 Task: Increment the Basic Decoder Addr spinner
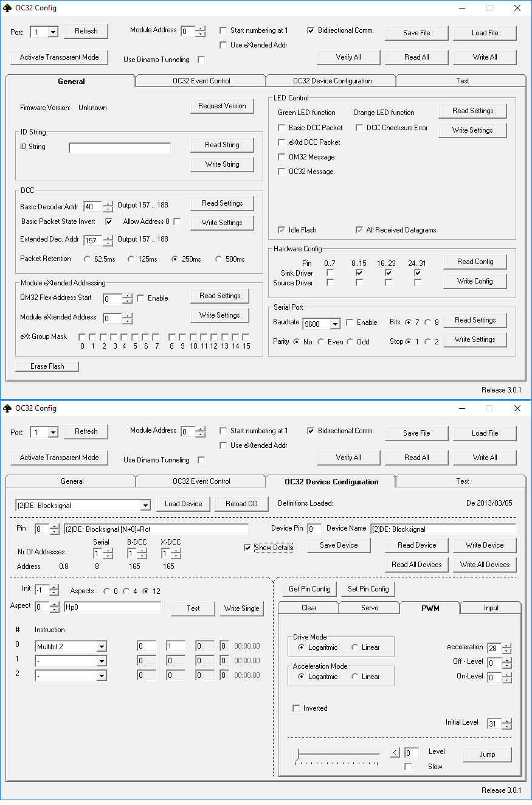point(108,204)
